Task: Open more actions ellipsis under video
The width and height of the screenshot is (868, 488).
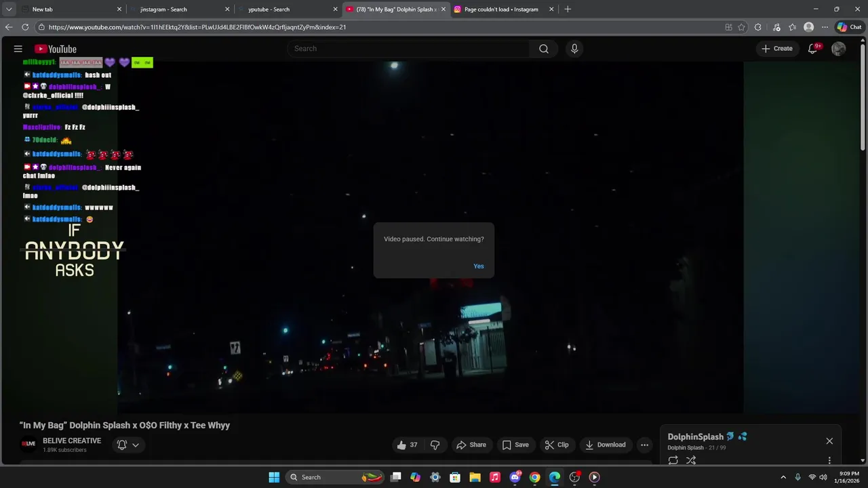Action: tap(645, 445)
